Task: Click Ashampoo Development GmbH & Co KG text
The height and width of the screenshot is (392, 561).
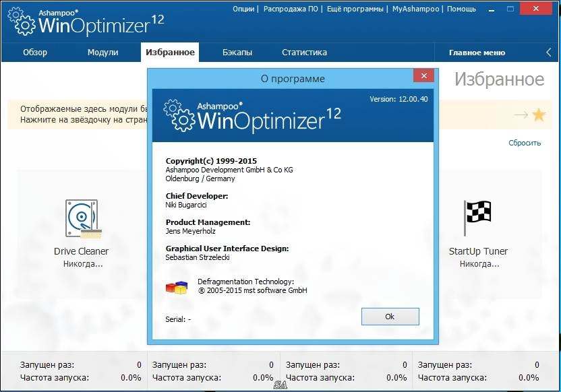Action: [x=229, y=170]
